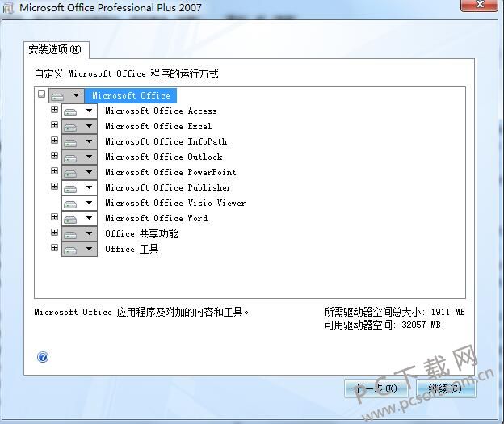Image resolution: width=504 pixels, height=424 pixels.
Task: Open install option dropdown for Office 工具
Action: coord(79,249)
